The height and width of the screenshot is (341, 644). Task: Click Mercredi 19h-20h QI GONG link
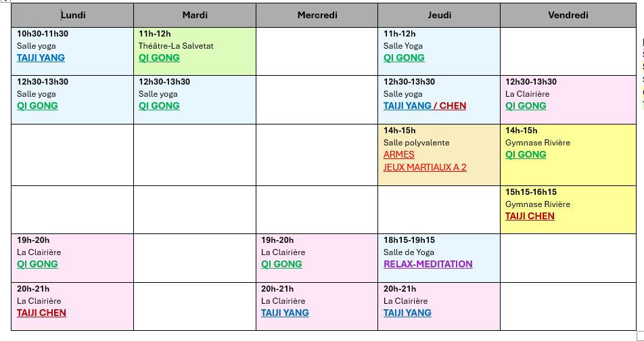(281, 265)
